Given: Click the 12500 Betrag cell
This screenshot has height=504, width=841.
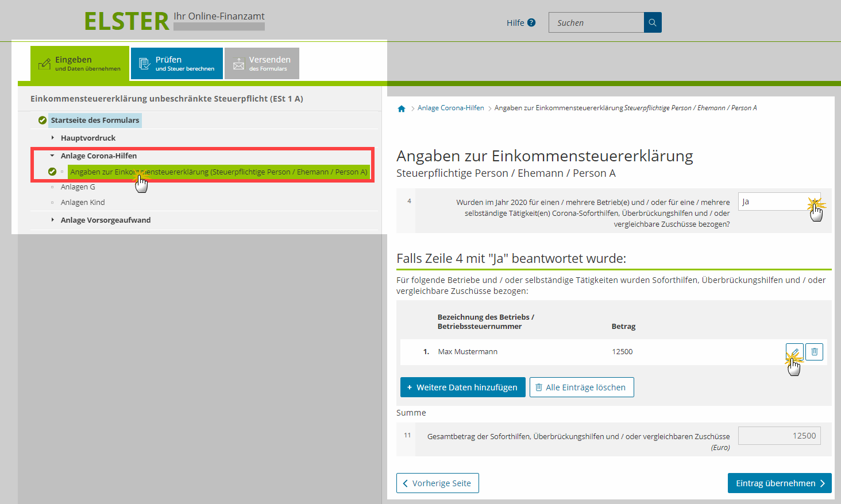Looking at the screenshot, I should pyautogui.click(x=622, y=352).
